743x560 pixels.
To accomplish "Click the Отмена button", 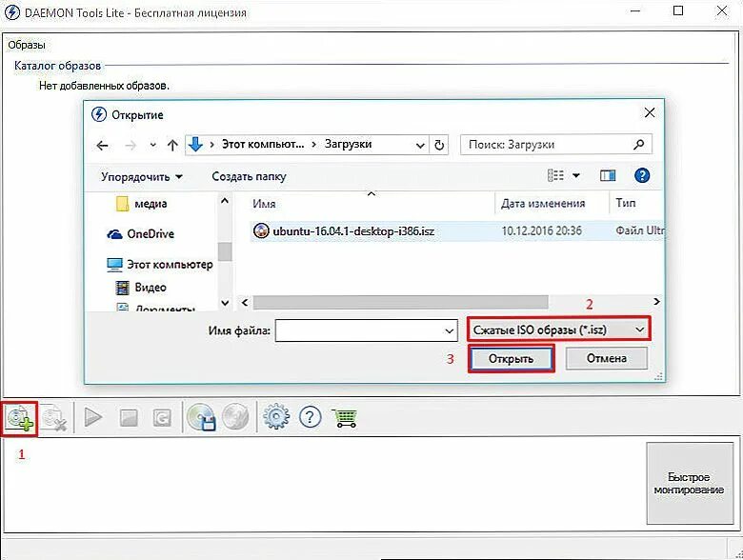I will (607, 358).
